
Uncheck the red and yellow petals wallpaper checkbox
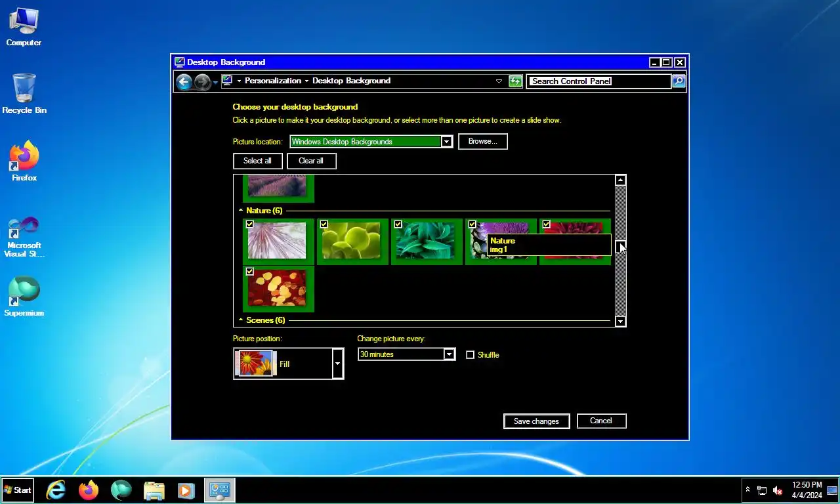click(x=249, y=271)
